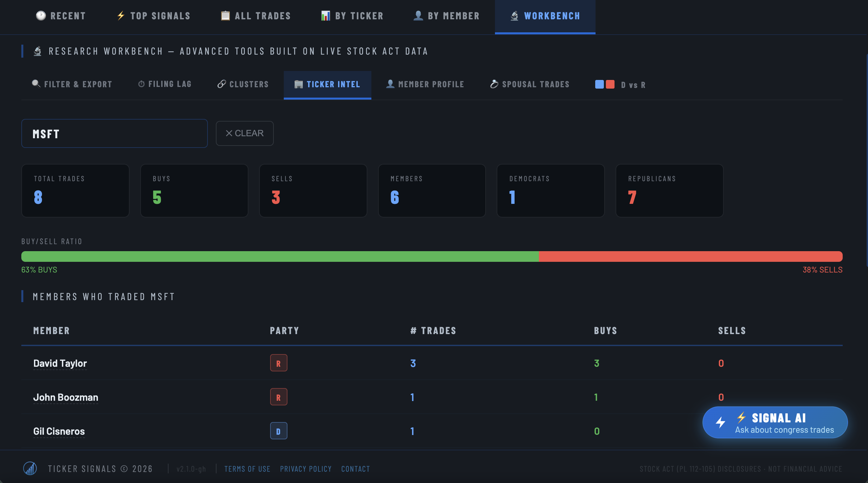Click the buy/sell ratio bar

[431, 256]
